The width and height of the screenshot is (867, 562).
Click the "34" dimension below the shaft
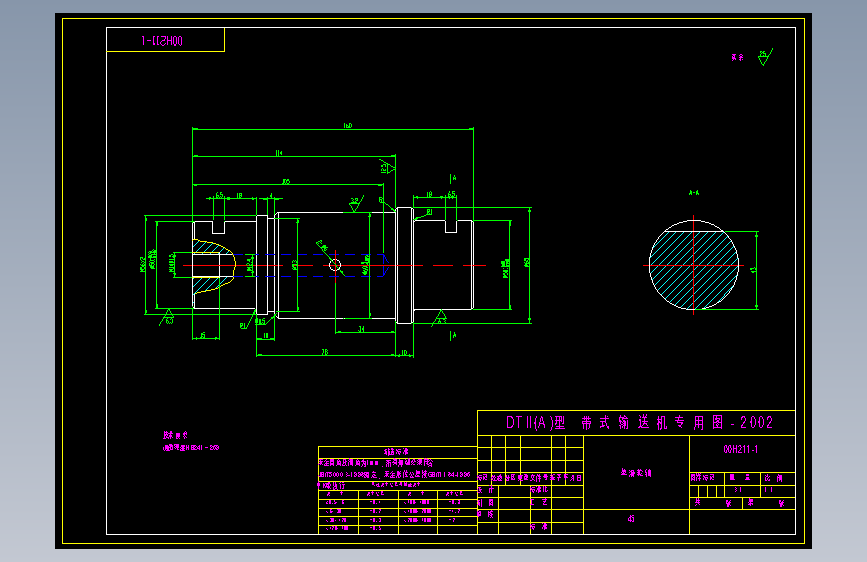coord(361,329)
